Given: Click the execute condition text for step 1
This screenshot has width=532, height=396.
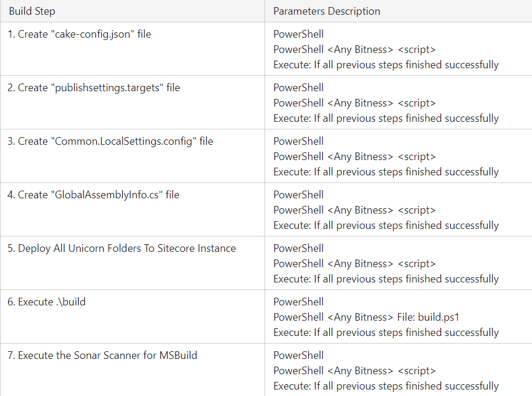Looking at the screenshot, I should (x=386, y=65).
